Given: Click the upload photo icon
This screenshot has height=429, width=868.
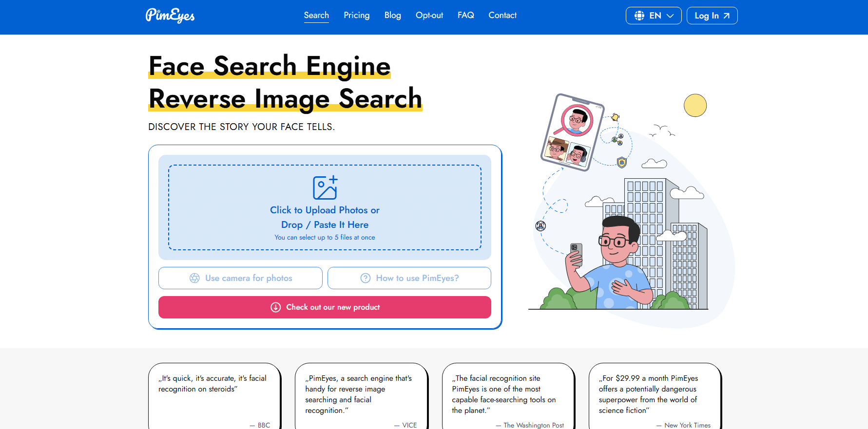Looking at the screenshot, I should (325, 187).
